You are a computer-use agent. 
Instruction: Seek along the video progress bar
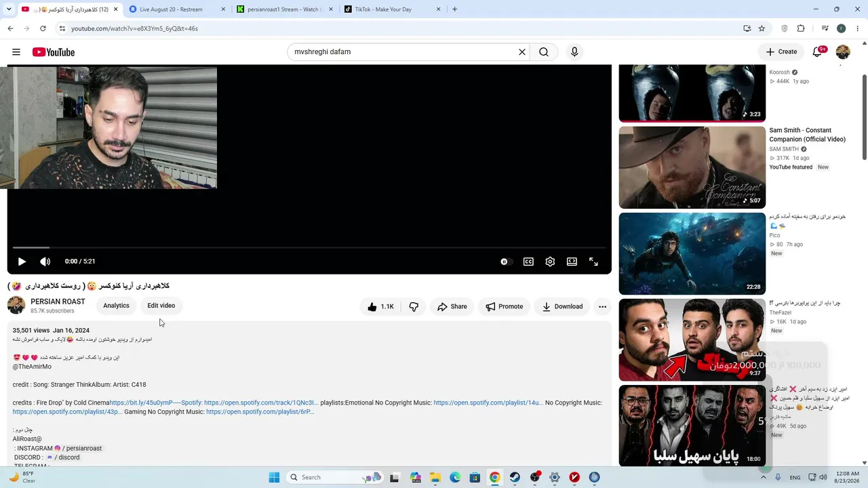click(x=309, y=248)
